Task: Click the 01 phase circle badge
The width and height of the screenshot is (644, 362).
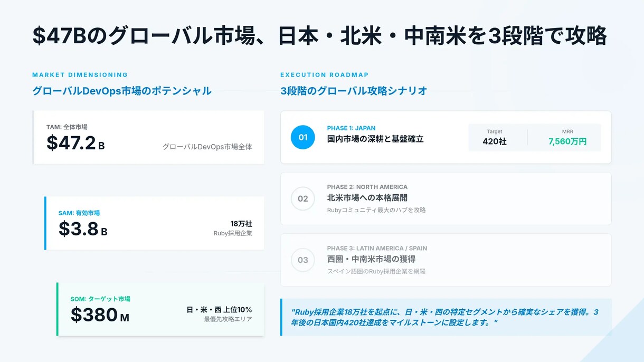Action: [x=303, y=137]
